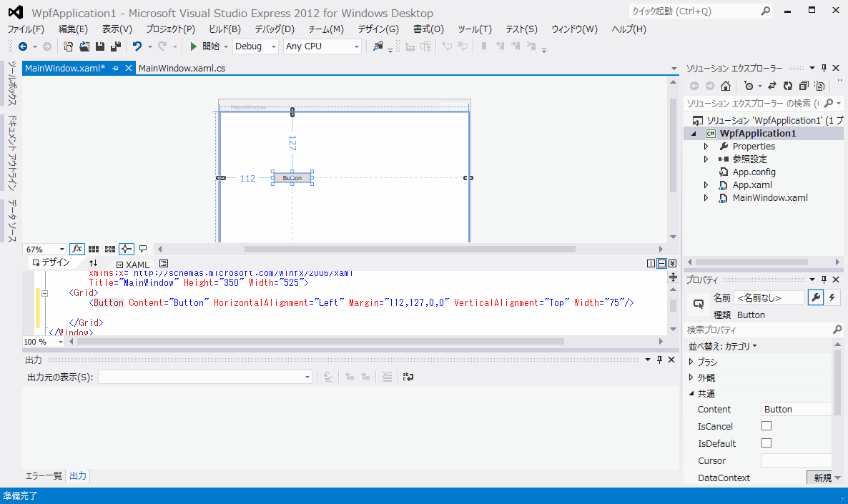
Task: Collapse all items in Solution Explorer
Action: [804, 86]
